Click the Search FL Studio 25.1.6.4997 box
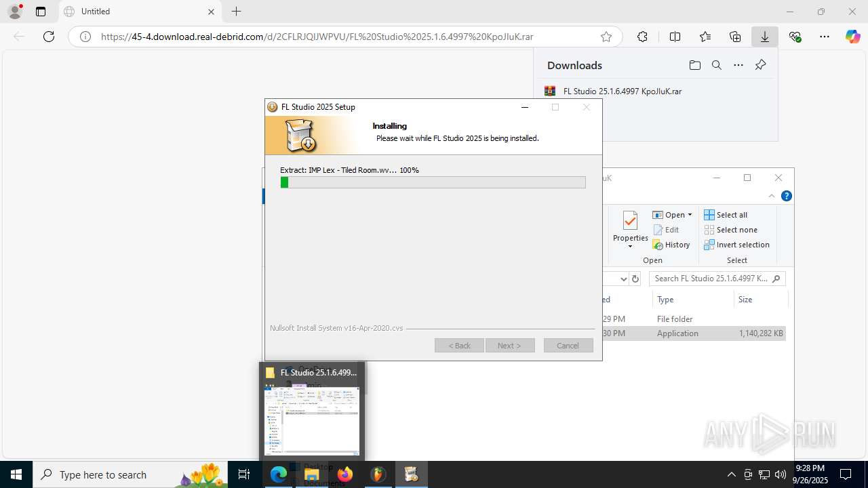868x488 pixels. tap(717, 279)
